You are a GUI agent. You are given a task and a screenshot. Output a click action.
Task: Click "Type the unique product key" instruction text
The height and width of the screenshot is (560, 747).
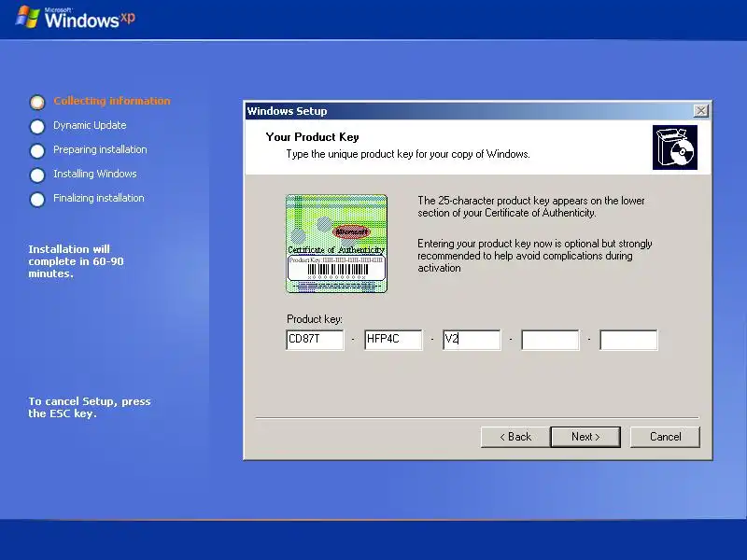pyautogui.click(x=408, y=154)
